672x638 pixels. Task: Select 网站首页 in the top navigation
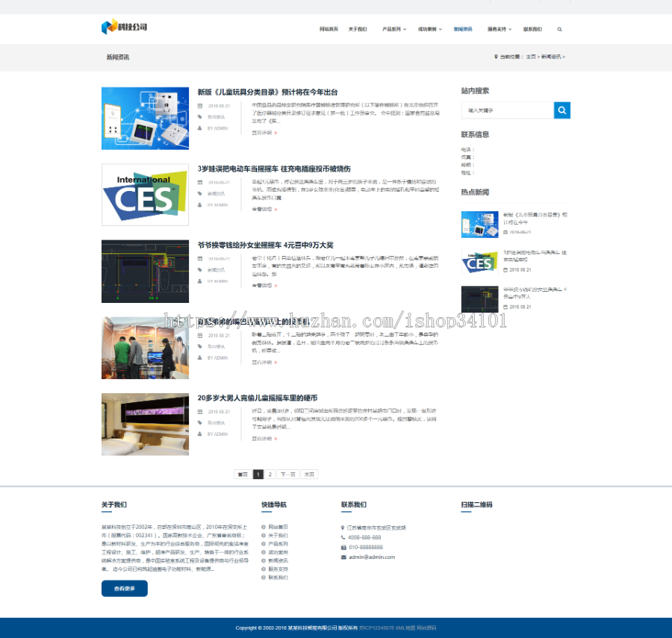[x=327, y=29]
